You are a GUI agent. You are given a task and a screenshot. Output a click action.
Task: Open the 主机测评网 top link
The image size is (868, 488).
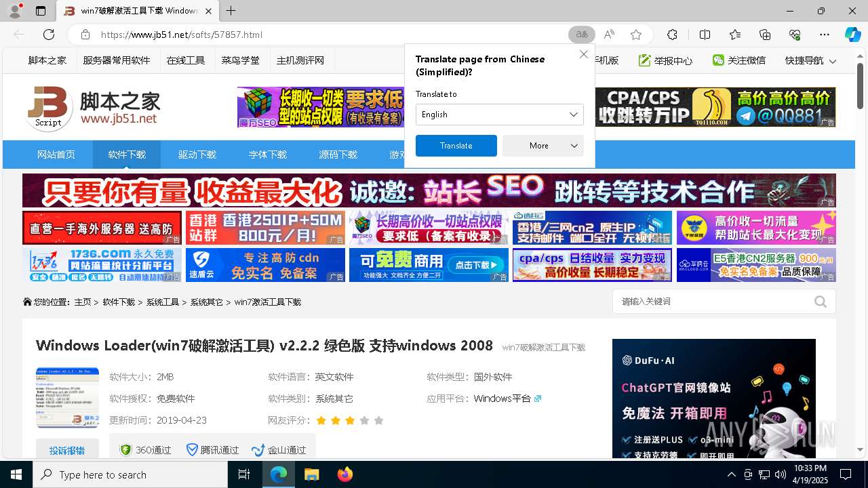click(300, 60)
